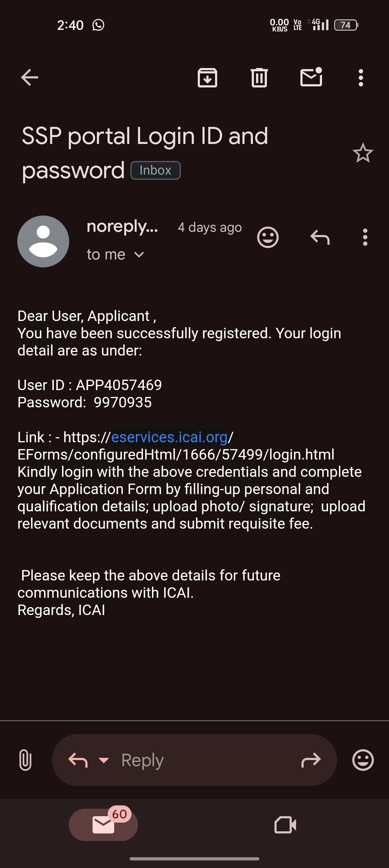The height and width of the screenshot is (868, 389).
Task: Switch to the Mail tab
Action: click(x=103, y=824)
